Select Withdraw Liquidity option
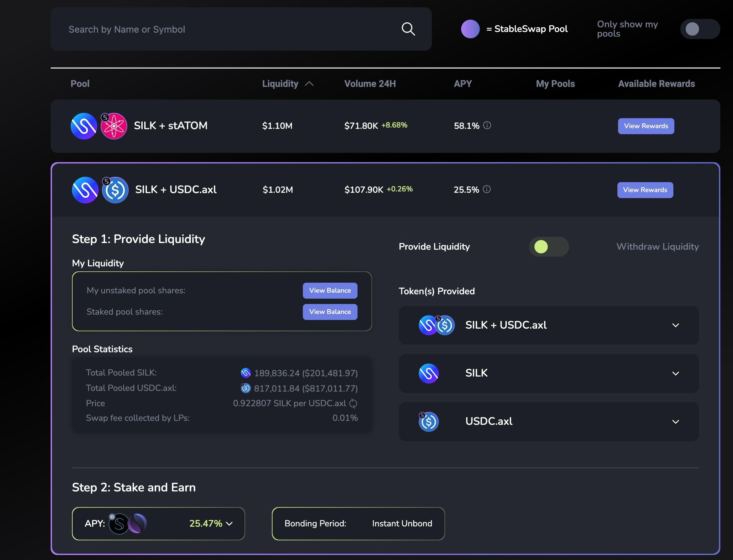The image size is (733, 560). point(657,247)
